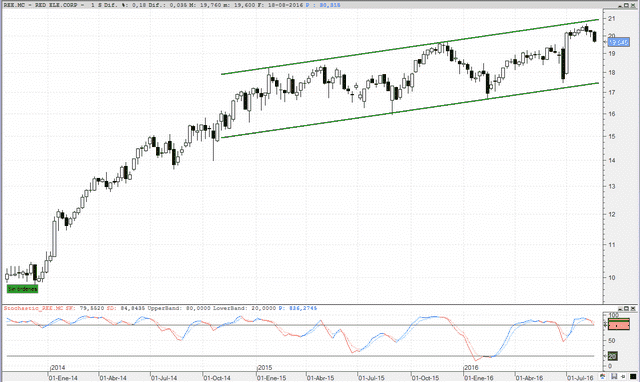This screenshot has width=640, height=382.
Task: Click the '01-Oct-14' date axis label
Action: 217,378
